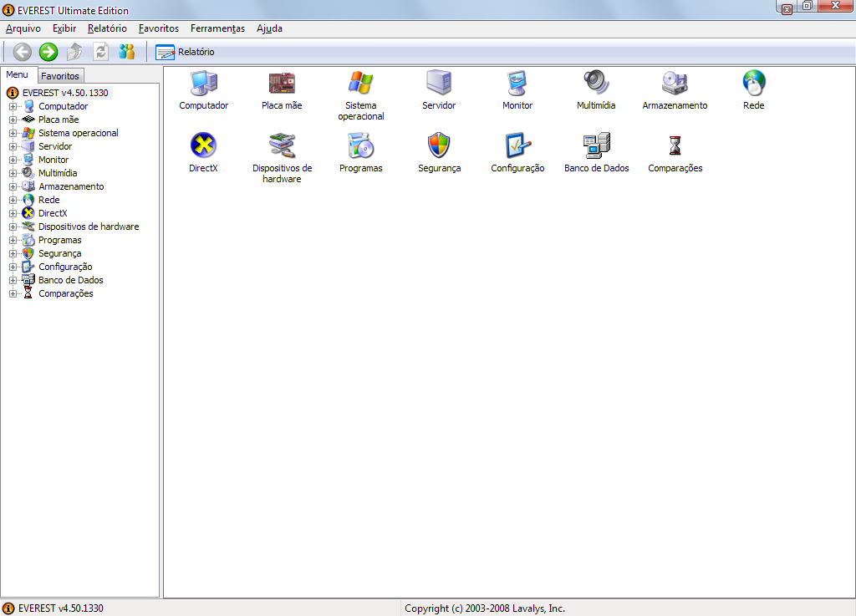Open the Exibir menu
This screenshot has height=616, width=856.
click(64, 28)
